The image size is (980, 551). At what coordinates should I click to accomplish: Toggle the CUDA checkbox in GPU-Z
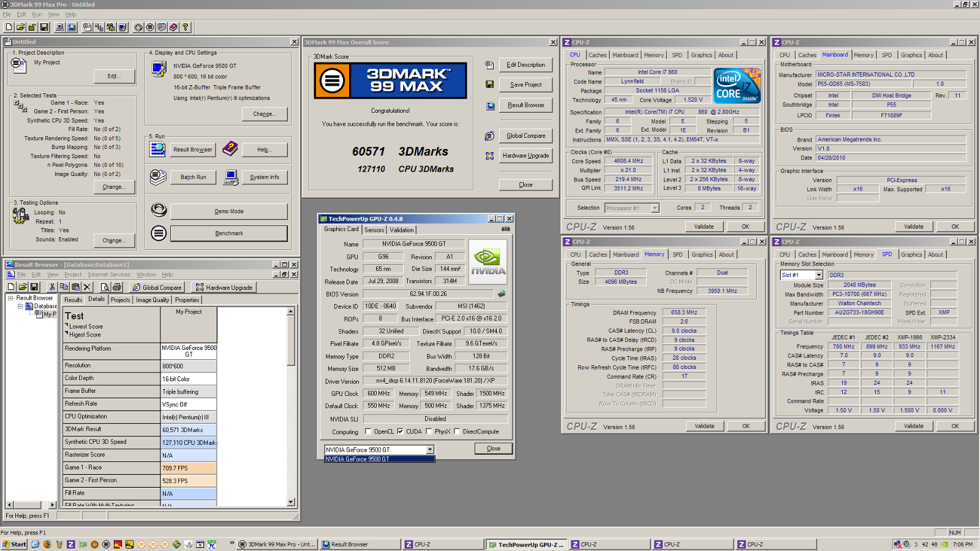click(x=400, y=431)
